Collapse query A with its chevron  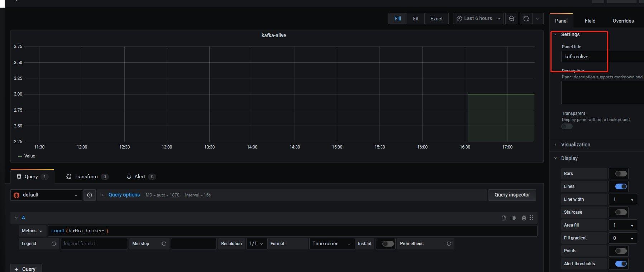pyautogui.click(x=16, y=218)
